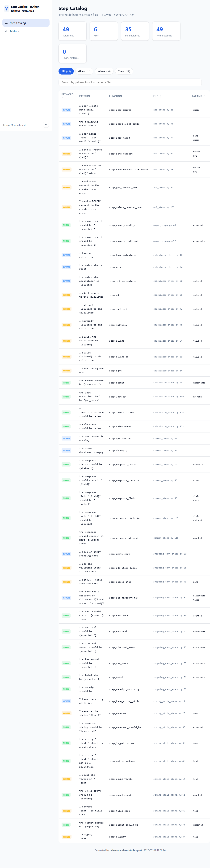The height and width of the screenshot is (868, 210).
Task: Filter steps by Then (22)
Action: click(124, 71)
